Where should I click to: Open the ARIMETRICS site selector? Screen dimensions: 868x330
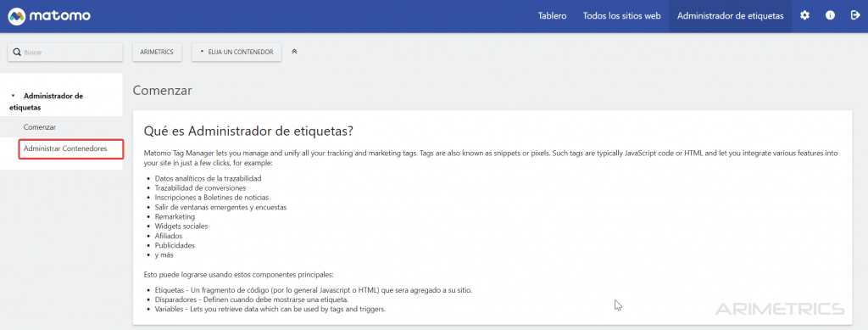pyautogui.click(x=157, y=52)
